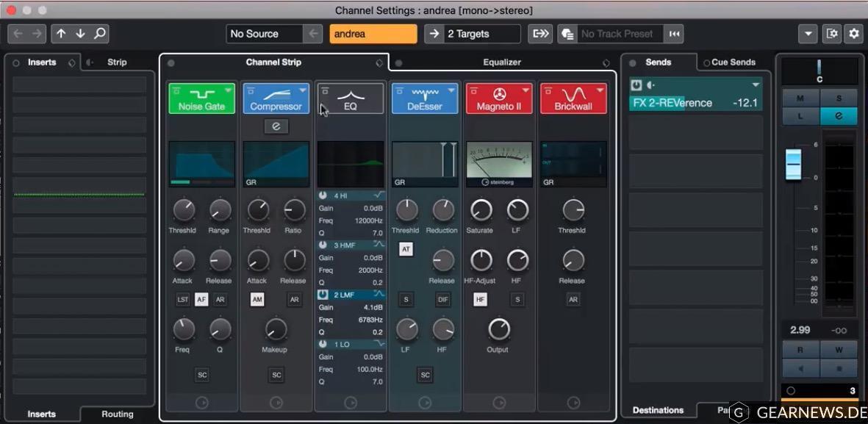868x424 pixels.
Task: Open the No Source input routing selector
Action: [265, 34]
